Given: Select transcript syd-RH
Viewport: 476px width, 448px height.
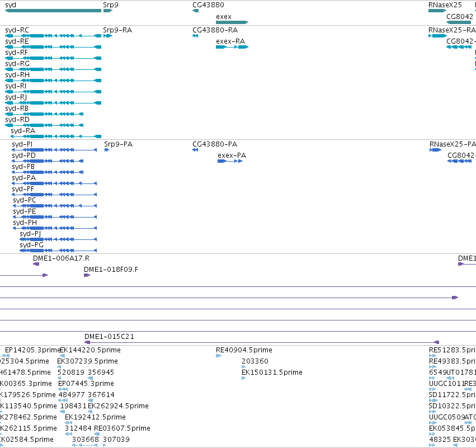Looking at the screenshot, I should (53, 81).
